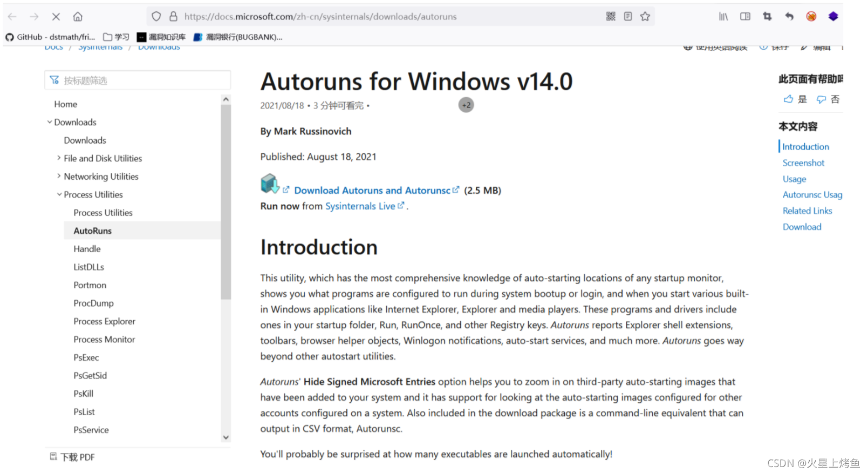The height and width of the screenshot is (473, 868).
Task: Click the browser forward arrow
Action: 34,17
